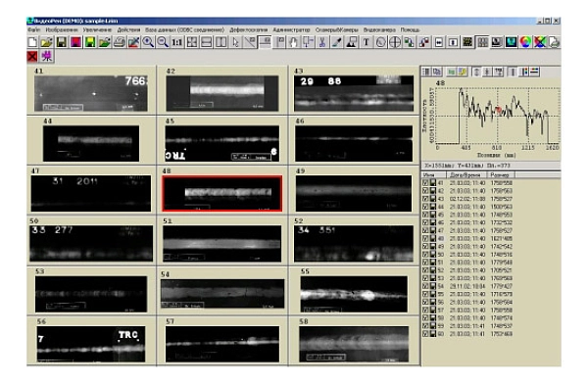The image size is (588, 385).
Task: Open the Помощь menu
Action: tap(410, 29)
